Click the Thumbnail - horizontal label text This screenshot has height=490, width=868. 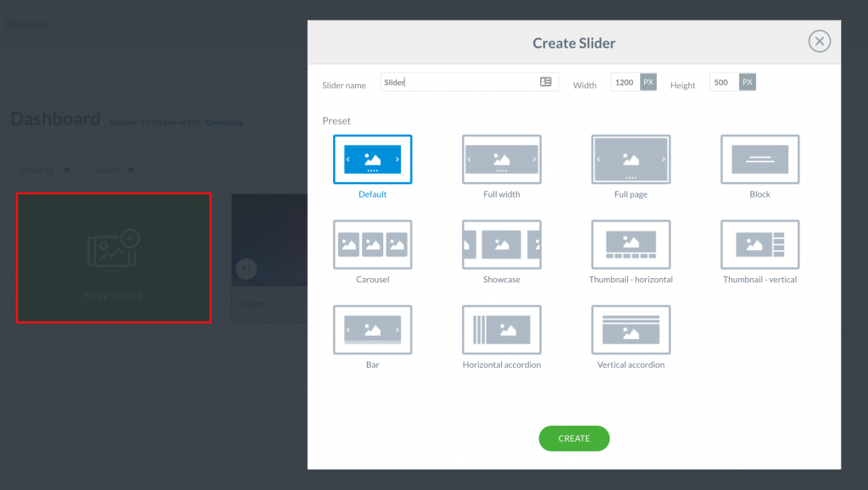point(631,280)
